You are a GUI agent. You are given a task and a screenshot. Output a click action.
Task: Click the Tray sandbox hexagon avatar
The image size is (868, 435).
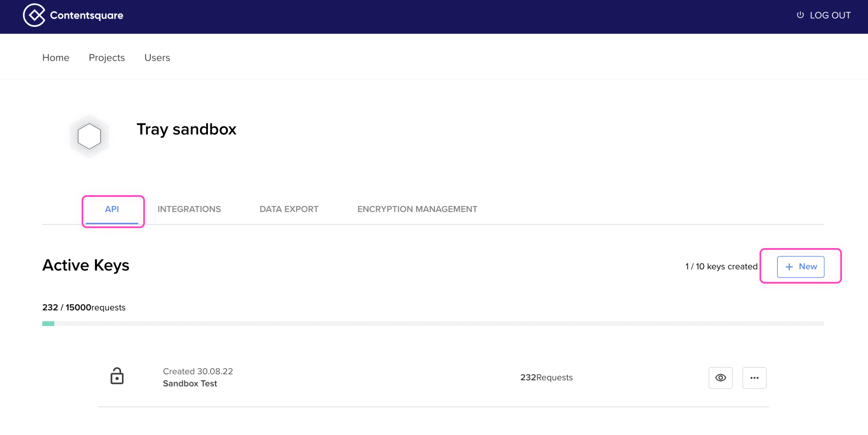pyautogui.click(x=89, y=135)
